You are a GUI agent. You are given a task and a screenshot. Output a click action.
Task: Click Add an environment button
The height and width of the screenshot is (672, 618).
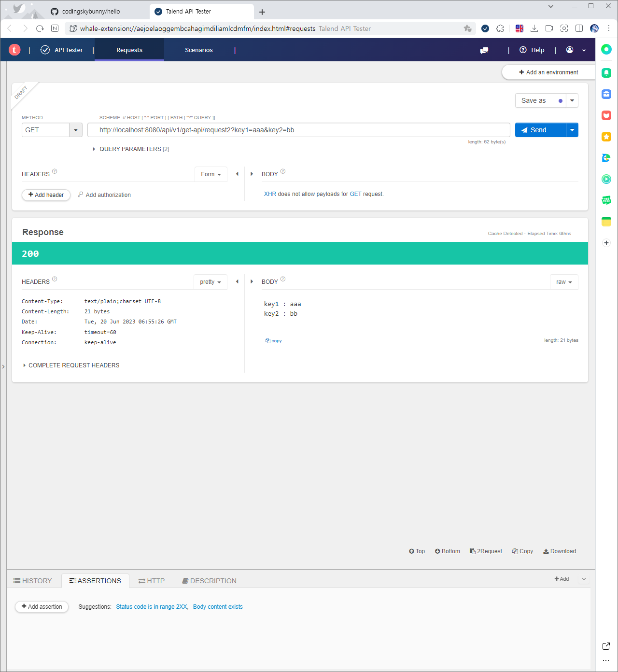tap(548, 72)
